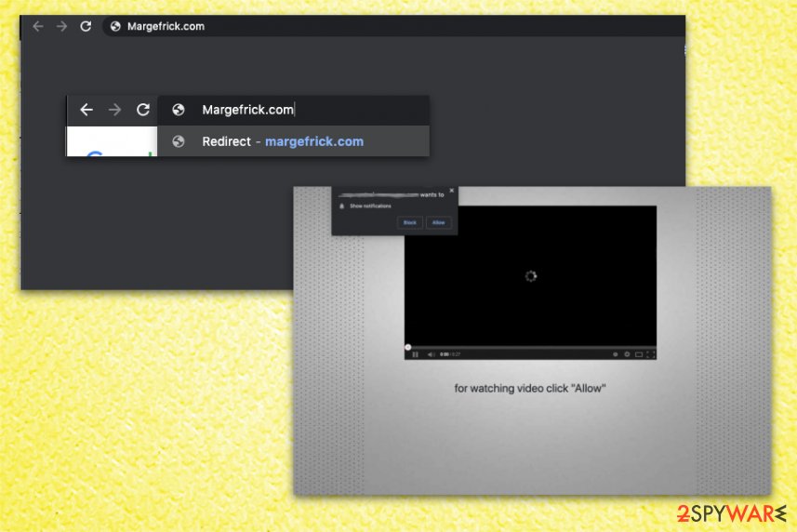The width and height of the screenshot is (797, 532).
Task: Click the globe icon beside the Redirect suggestion
Action: (x=178, y=141)
